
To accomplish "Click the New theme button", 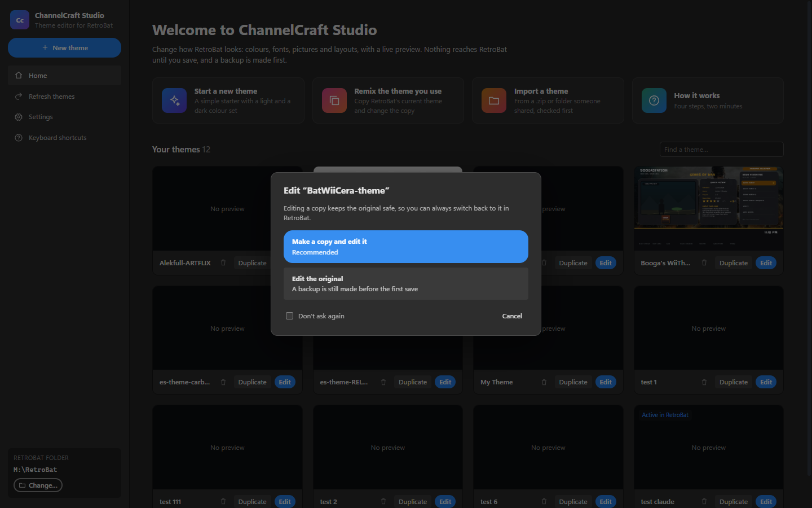I will click(x=65, y=48).
